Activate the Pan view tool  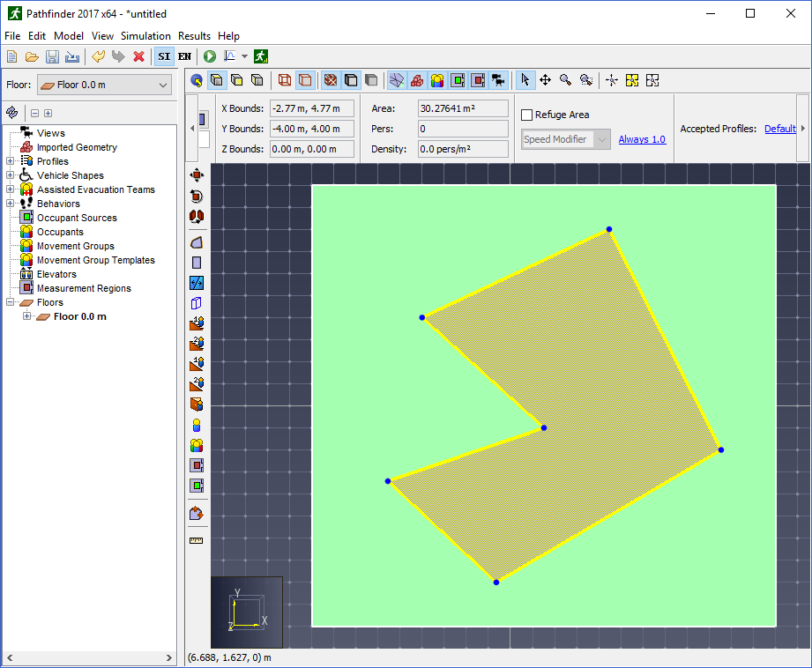(x=545, y=80)
